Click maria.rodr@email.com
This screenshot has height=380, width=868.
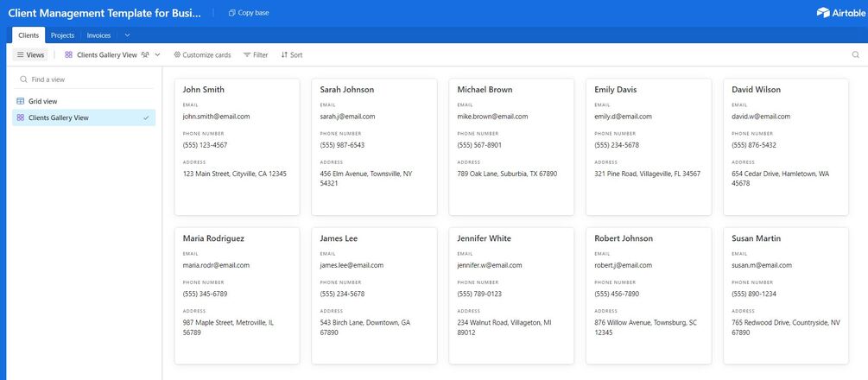click(x=217, y=265)
